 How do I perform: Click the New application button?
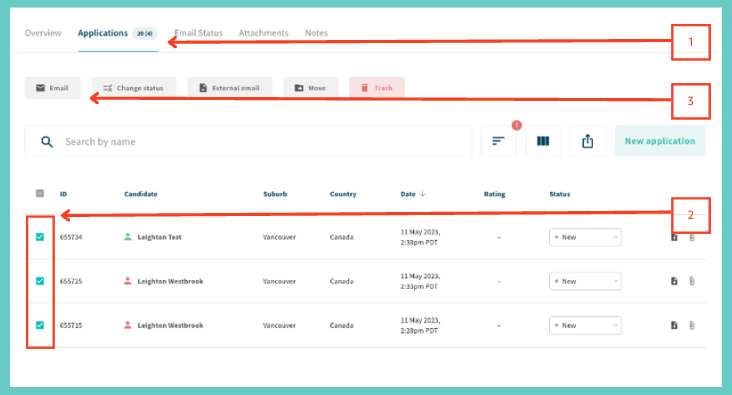[660, 141]
